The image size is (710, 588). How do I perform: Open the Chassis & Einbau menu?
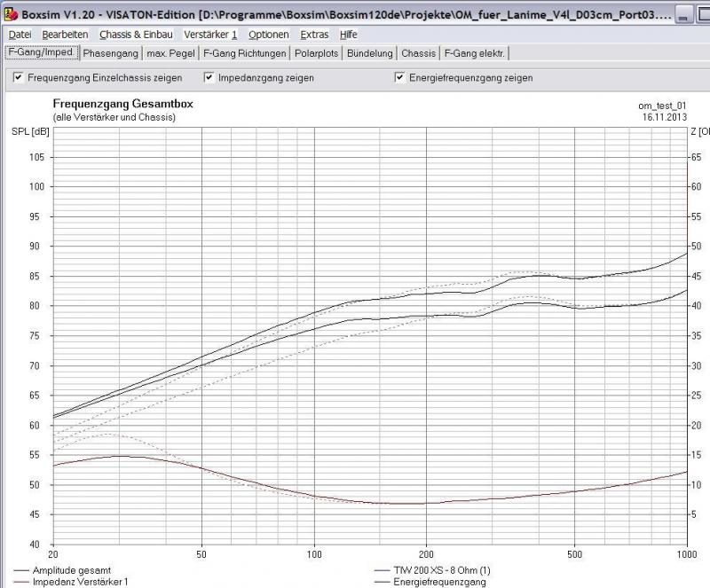[136, 35]
